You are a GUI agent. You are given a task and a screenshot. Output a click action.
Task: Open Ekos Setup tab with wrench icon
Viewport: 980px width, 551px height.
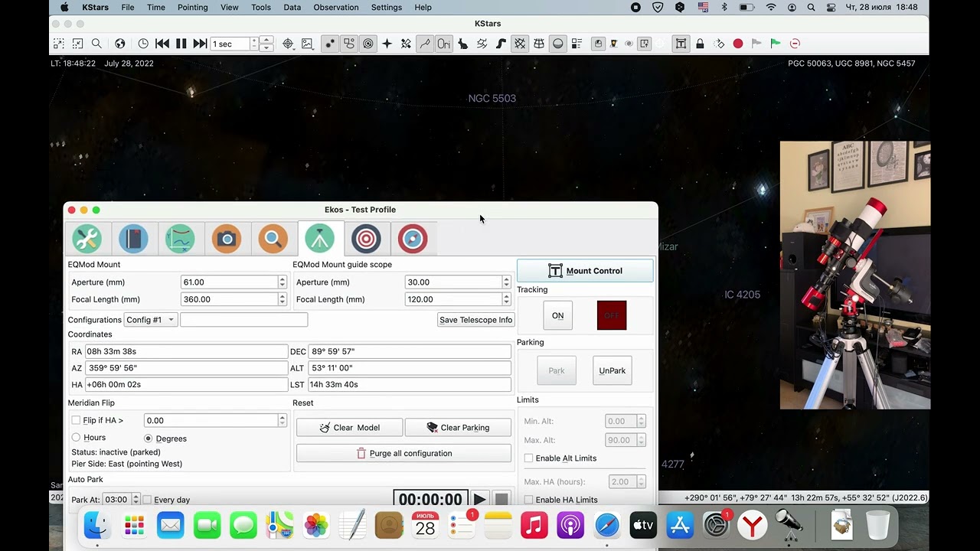pos(87,239)
